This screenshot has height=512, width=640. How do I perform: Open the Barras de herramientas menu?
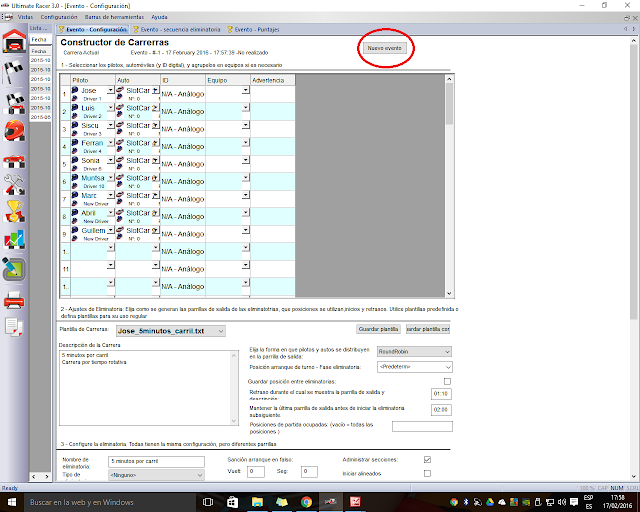[114, 17]
